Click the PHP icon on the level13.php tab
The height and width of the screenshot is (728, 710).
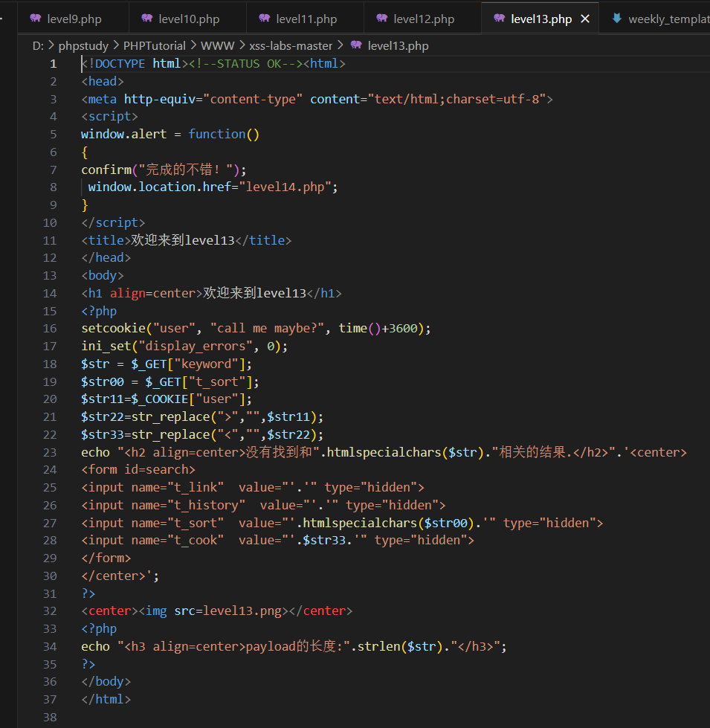point(499,18)
